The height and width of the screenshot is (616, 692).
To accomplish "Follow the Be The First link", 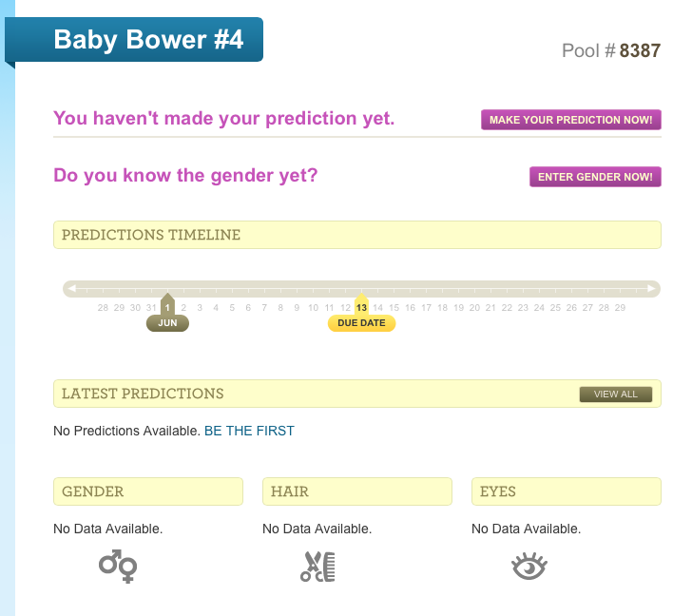I will click(249, 431).
